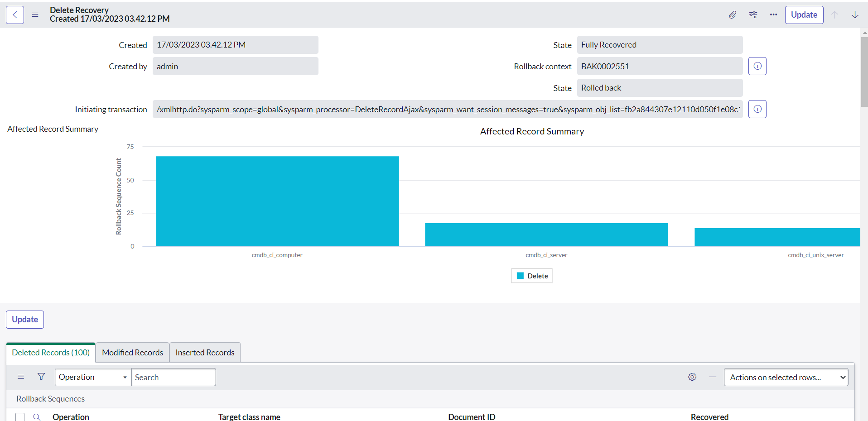Switch to the Deleted Records (100) tab
The width and height of the screenshot is (868, 421).
[x=51, y=353]
